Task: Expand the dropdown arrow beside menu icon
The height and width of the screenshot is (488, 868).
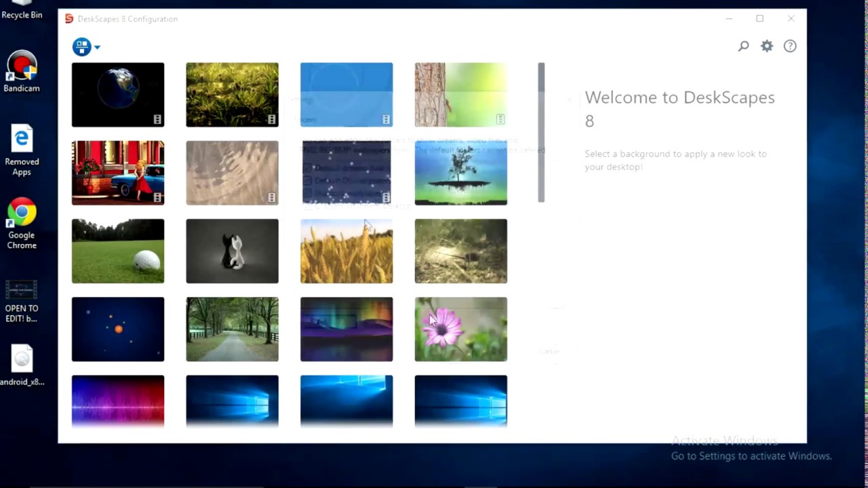Action: (98, 47)
